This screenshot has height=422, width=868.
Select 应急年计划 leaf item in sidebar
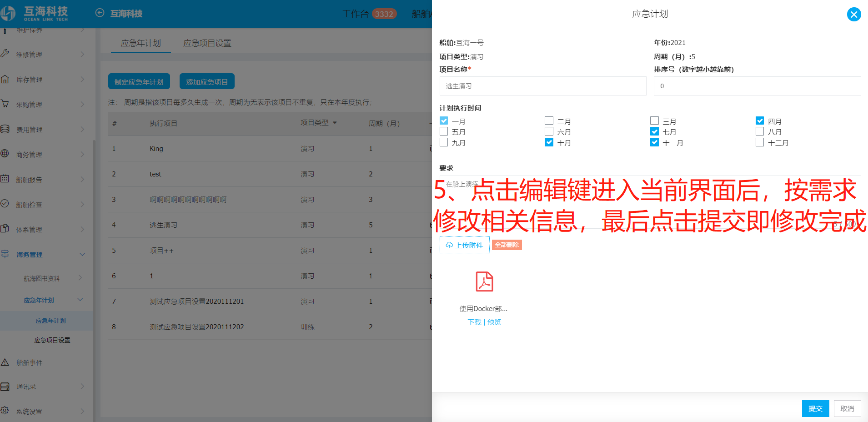[50, 321]
